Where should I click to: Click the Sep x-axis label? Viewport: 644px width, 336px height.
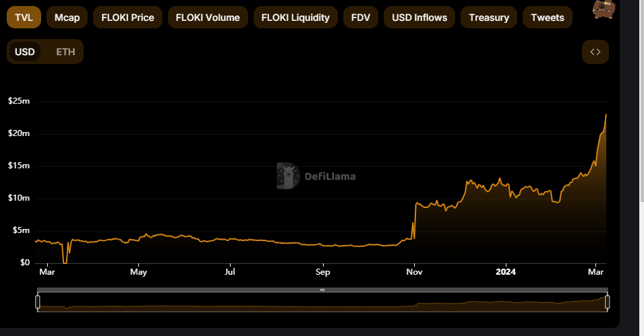click(323, 272)
